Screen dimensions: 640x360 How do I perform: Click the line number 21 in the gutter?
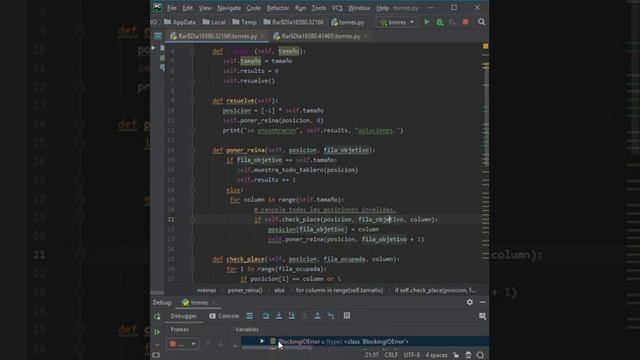pos(171,220)
